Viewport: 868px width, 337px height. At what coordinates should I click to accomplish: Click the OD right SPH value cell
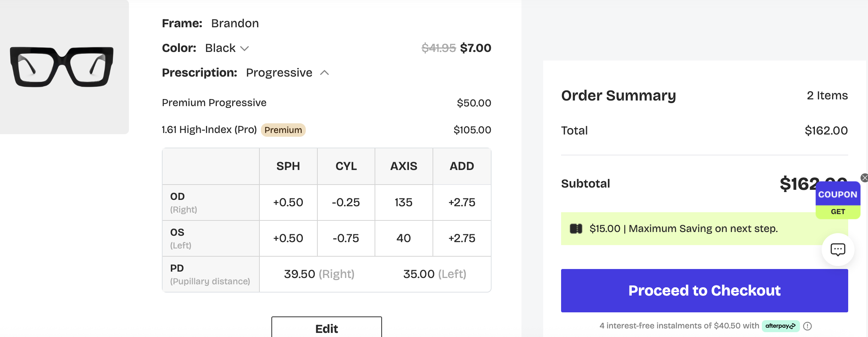coord(288,202)
